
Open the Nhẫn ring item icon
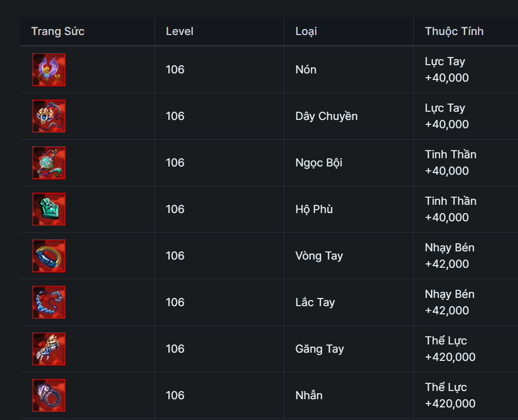(49, 395)
